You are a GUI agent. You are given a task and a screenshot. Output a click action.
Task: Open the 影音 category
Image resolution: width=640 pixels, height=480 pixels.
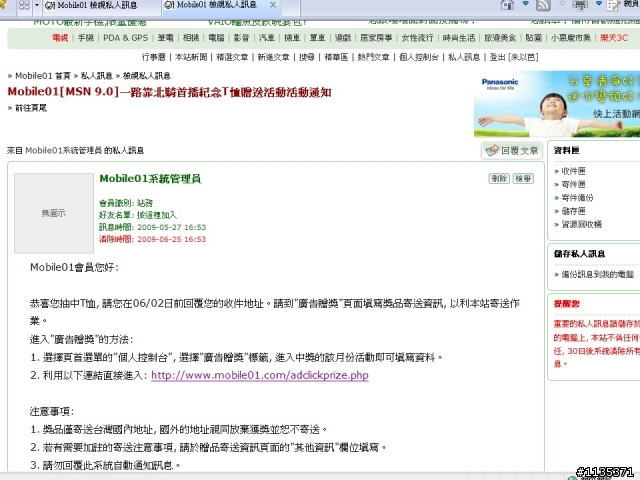click(x=241, y=38)
